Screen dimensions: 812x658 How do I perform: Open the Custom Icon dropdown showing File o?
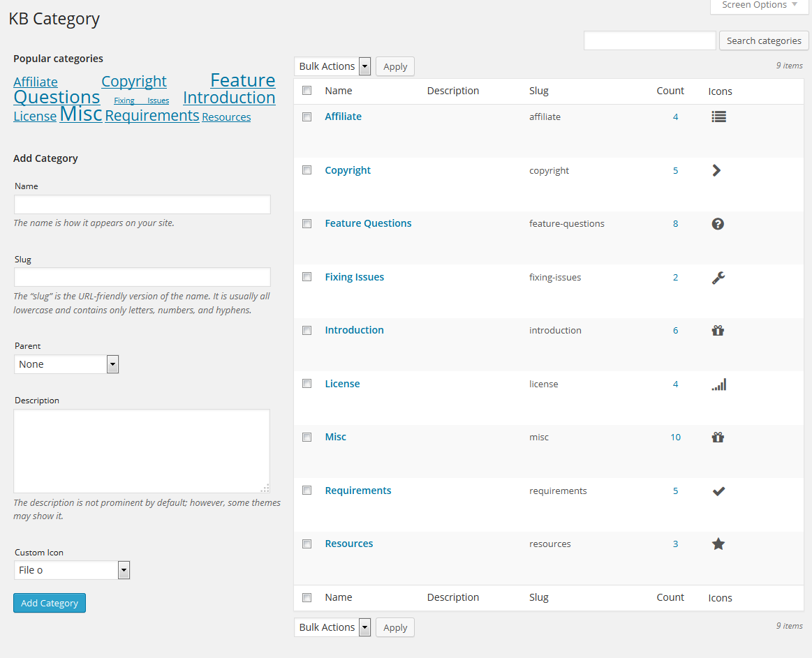72,570
